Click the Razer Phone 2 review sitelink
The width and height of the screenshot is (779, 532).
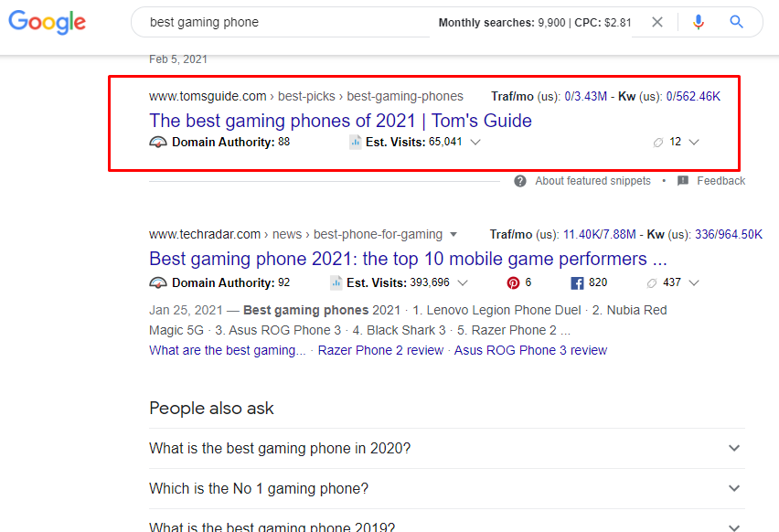[380, 349]
